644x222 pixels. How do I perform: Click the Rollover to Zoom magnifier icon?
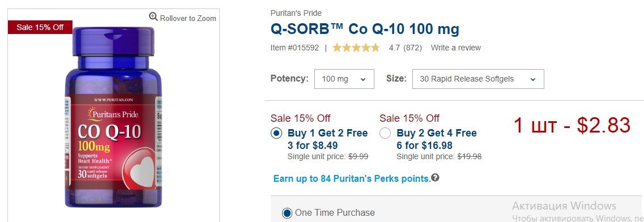153,16
